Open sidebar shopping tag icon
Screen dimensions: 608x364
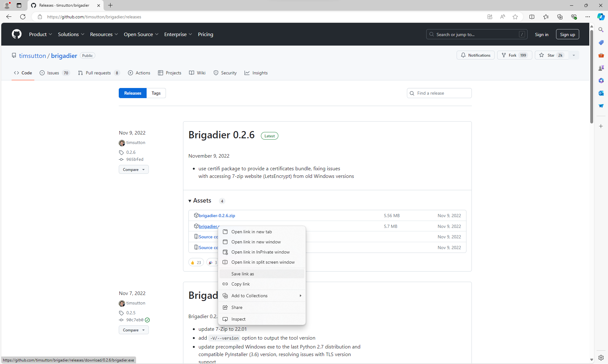click(601, 42)
